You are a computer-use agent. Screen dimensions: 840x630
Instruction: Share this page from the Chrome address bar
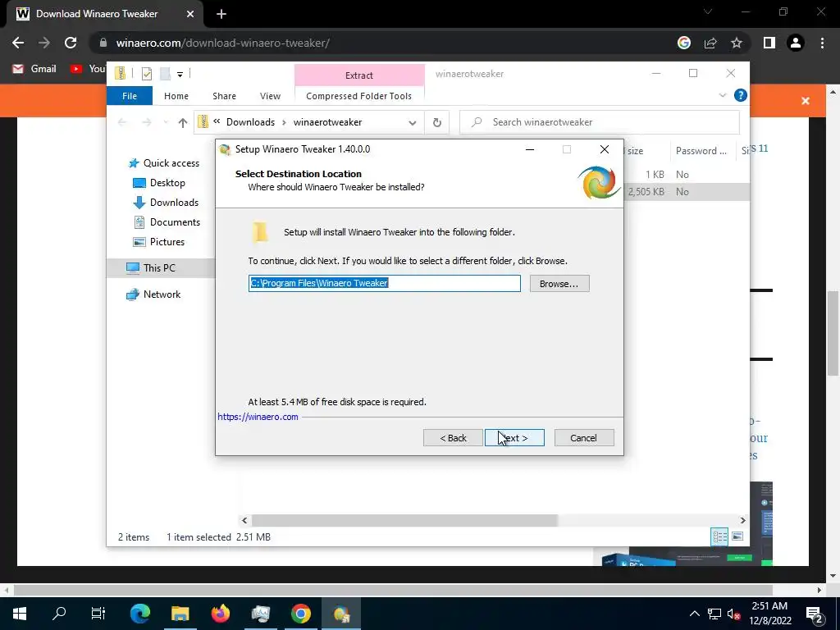point(710,43)
